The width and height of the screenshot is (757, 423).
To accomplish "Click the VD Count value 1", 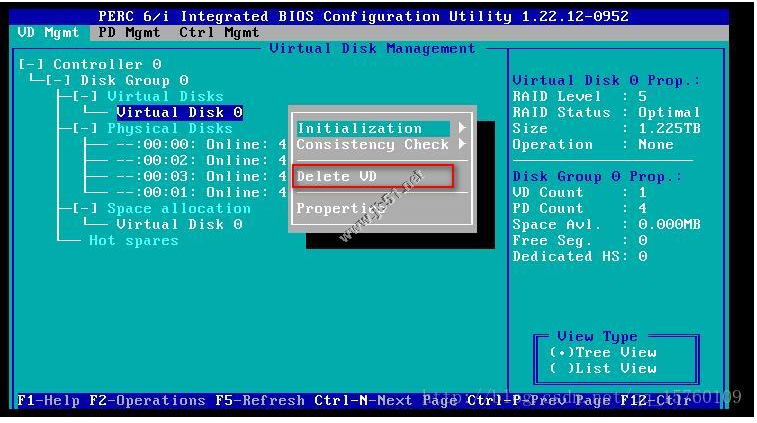I will pos(642,192).
